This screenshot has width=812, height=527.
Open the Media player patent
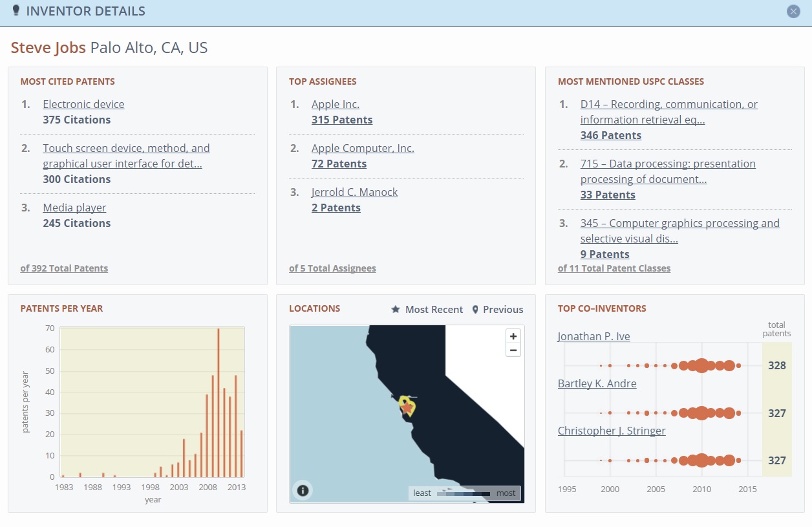pyautogui.click(x=74, y=208)
